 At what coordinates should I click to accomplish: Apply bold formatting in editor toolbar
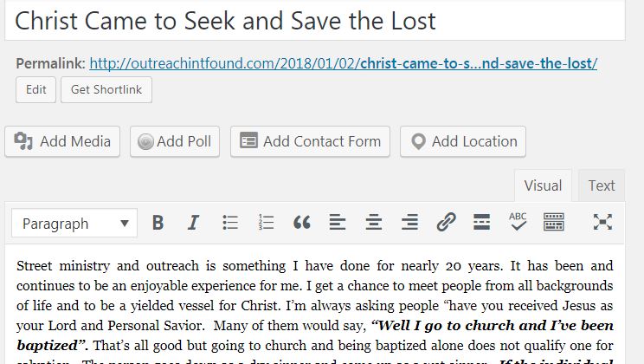[x=158, y=223]
